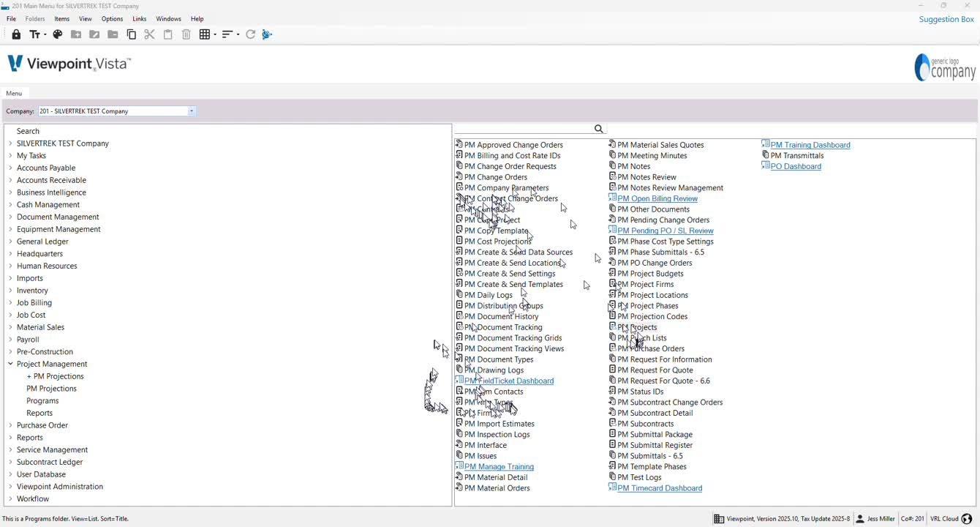Expand the Accounts Payable tree node
This screenshot has height=527, width=980.
[10, 168]
